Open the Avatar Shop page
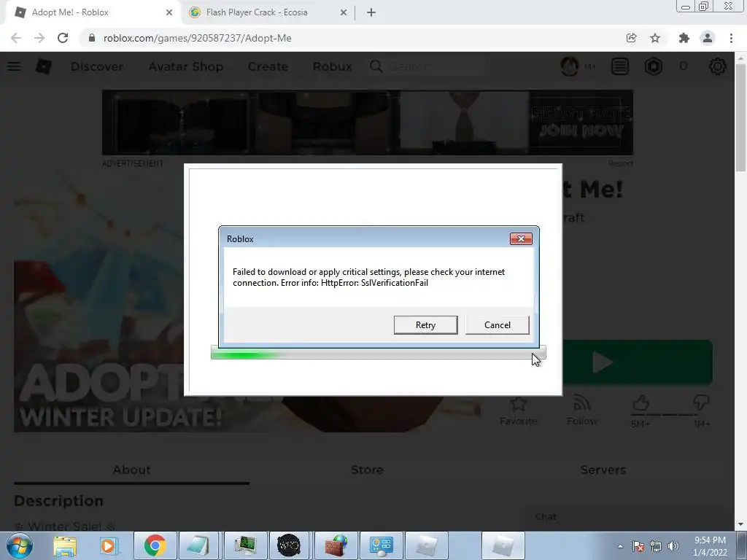Image resolution: width=747 pixels, height=560 pixels. (x=186, y=66)
